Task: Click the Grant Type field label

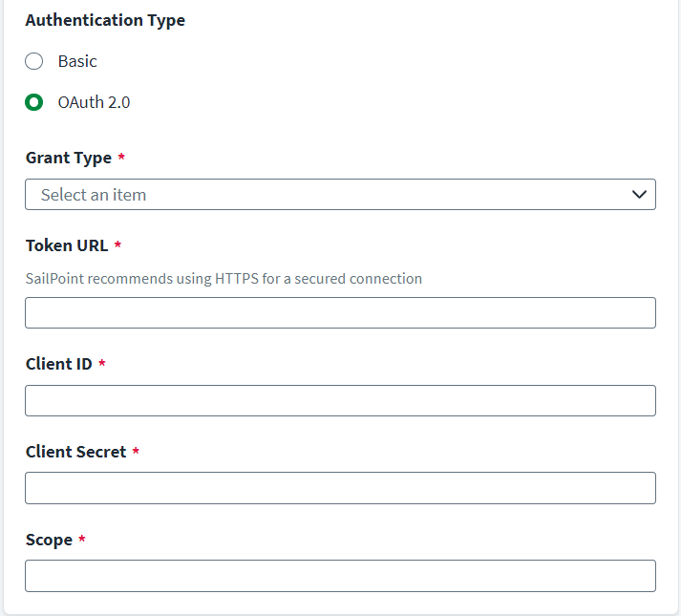Action: (x=69, y=158)
